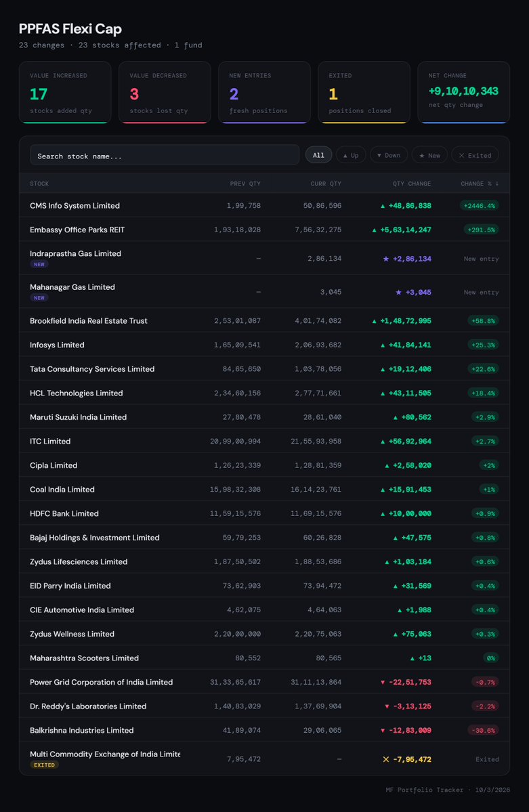Click the 0% badge for Maharashtra Scooters
529x812 pixels.
pyautogui.click(x=490, y=658)
